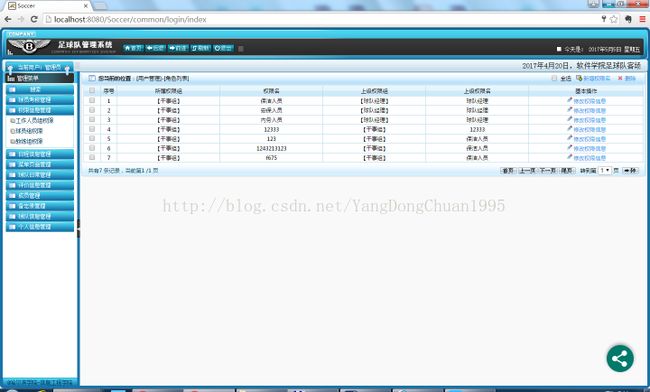The image size is (650, 392).
Task: Click the red X delete icon above the table
Action: tap(620, 78)
